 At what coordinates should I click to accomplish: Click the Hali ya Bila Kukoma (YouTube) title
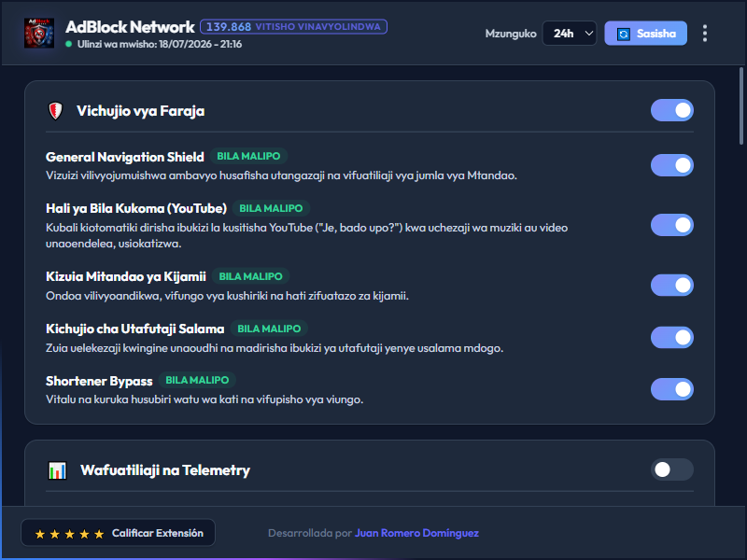(x=136, y=208)
